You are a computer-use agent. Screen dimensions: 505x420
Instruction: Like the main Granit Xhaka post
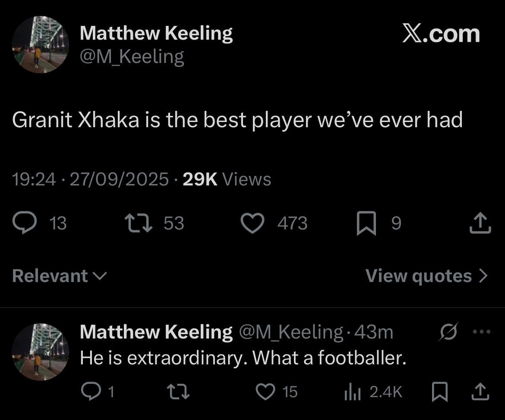tap(252, 223)
